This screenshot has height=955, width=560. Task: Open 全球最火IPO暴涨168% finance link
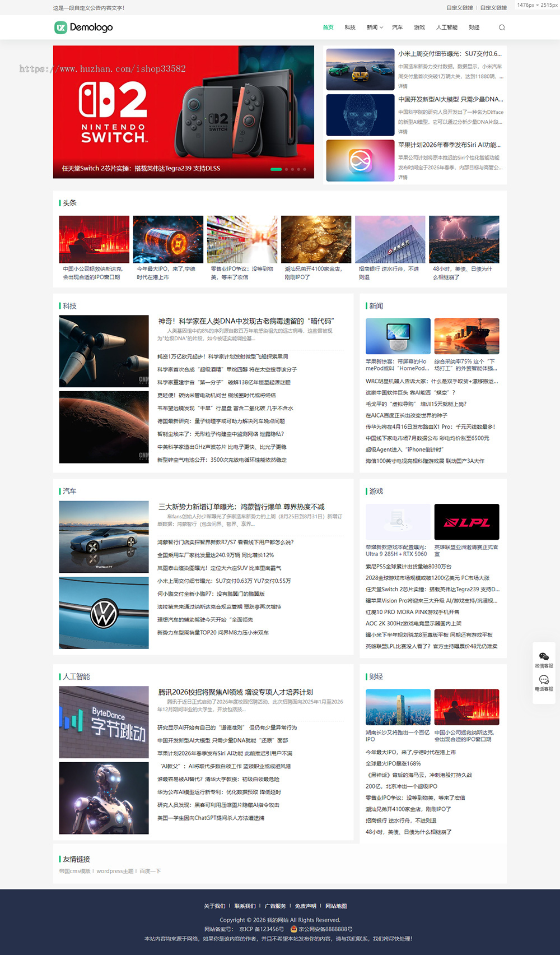(x=393, y=763)
